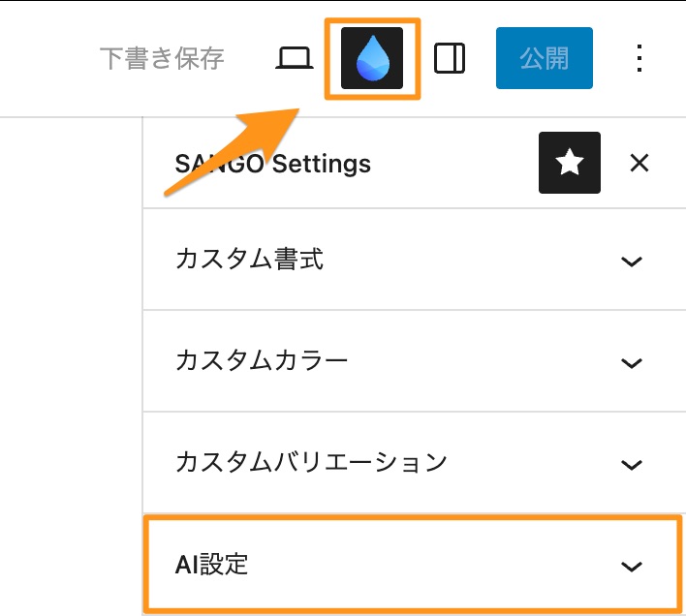686x616 pixels.
Task: Toggle the editor settings sidebar icon
Action: [450, 60]
